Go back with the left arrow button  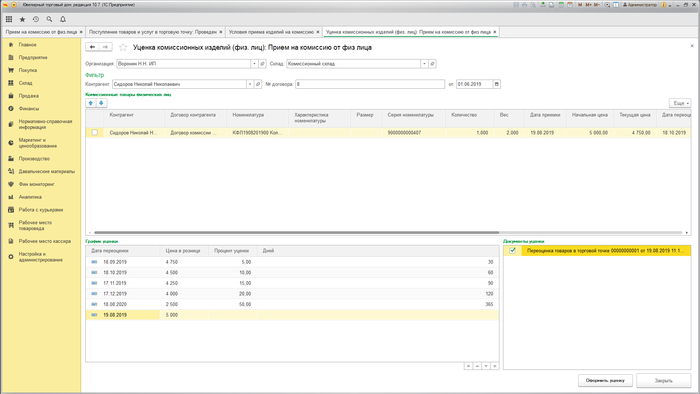[x=92, y=47]
